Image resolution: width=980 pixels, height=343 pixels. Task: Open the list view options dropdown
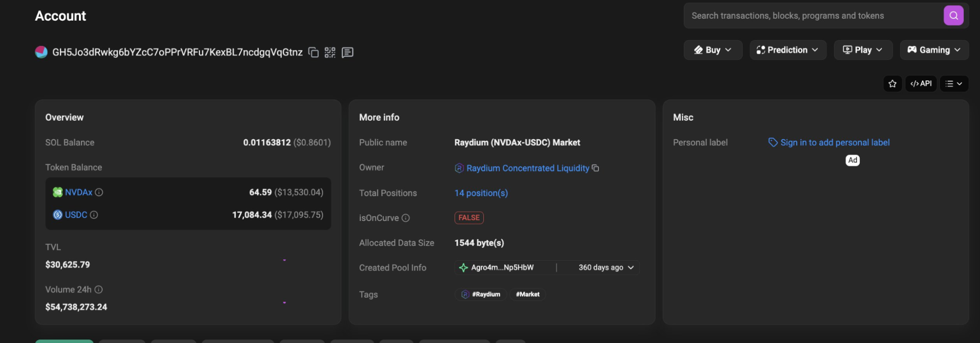point(954,84)
